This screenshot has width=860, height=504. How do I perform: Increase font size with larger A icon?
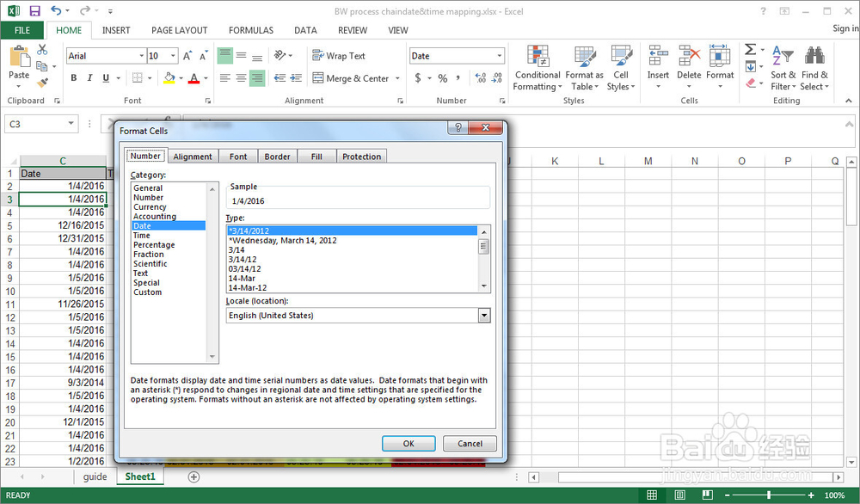coord(187,56)
